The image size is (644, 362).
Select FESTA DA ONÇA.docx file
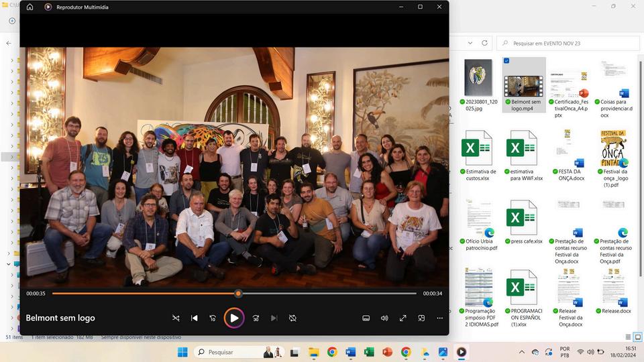tap(569, 155)
